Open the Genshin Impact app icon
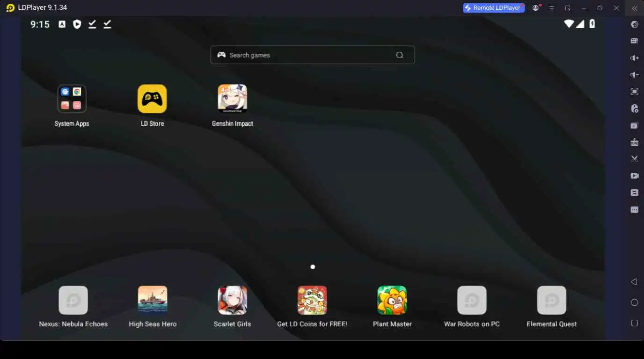Screen dimensions: 644x359 point(233,99)
